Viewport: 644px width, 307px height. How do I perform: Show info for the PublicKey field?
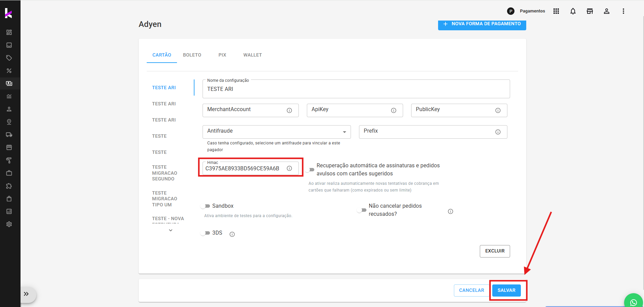tap(498, 110)
